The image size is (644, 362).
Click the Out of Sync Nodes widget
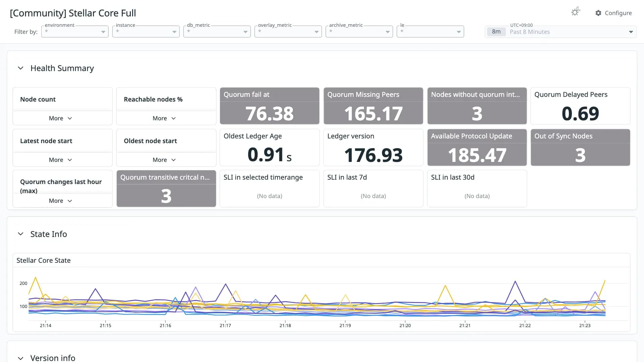(x=580, y=147)
